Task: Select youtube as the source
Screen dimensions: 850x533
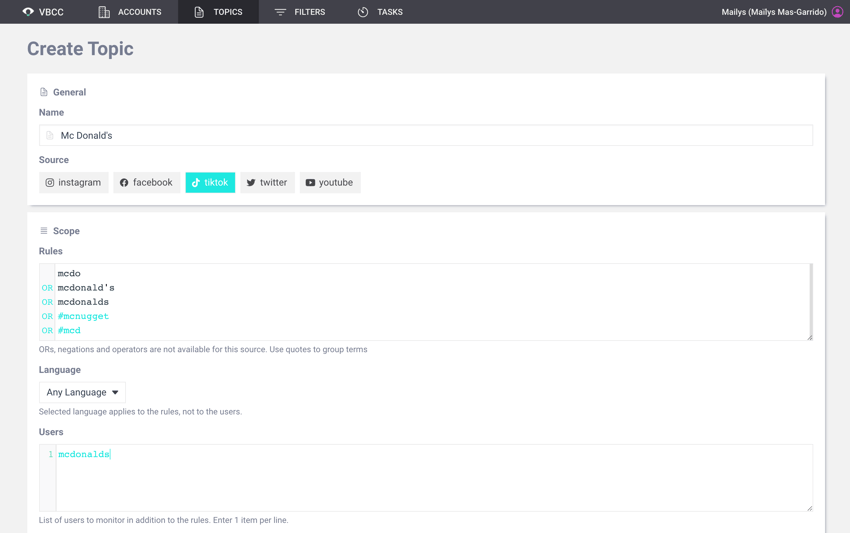Action: click(330, 183)
